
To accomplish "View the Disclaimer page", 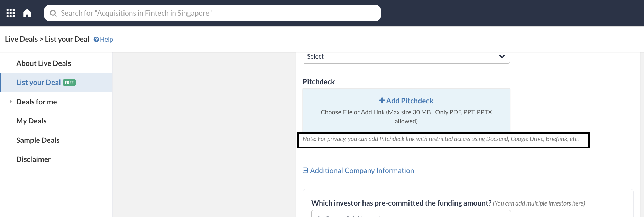I will pos(34,159).
